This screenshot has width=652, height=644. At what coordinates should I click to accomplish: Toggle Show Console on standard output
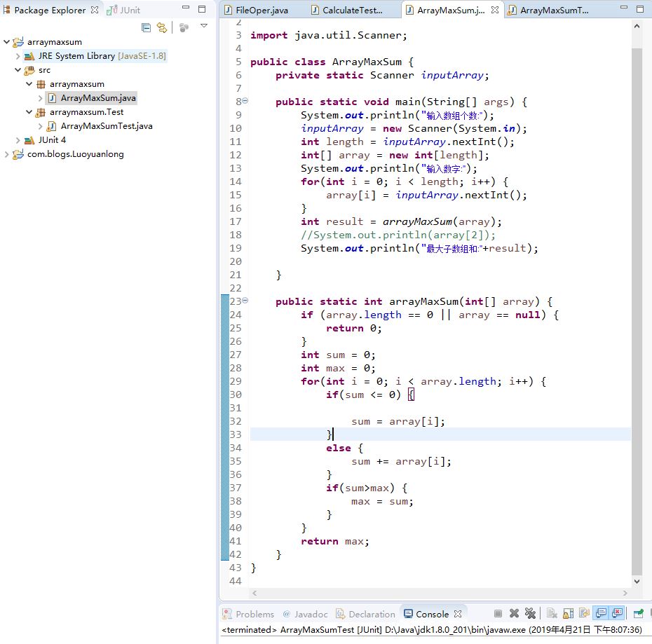pyautogui.click(x=600, y=614)
